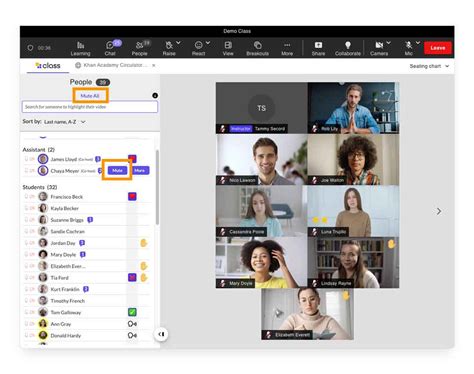Expand the Camera options arrow
The width and height of the screenshot is (474, 374).
(x=389, y=43)
